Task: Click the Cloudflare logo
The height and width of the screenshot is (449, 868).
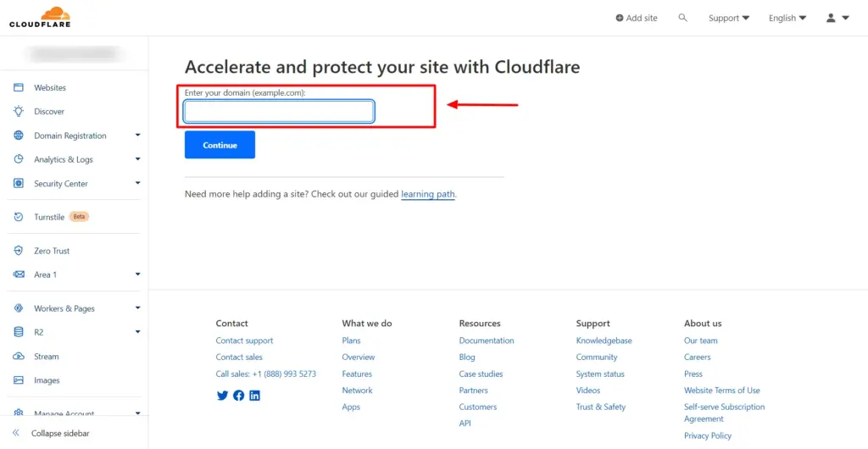Action: pos(40,17)
